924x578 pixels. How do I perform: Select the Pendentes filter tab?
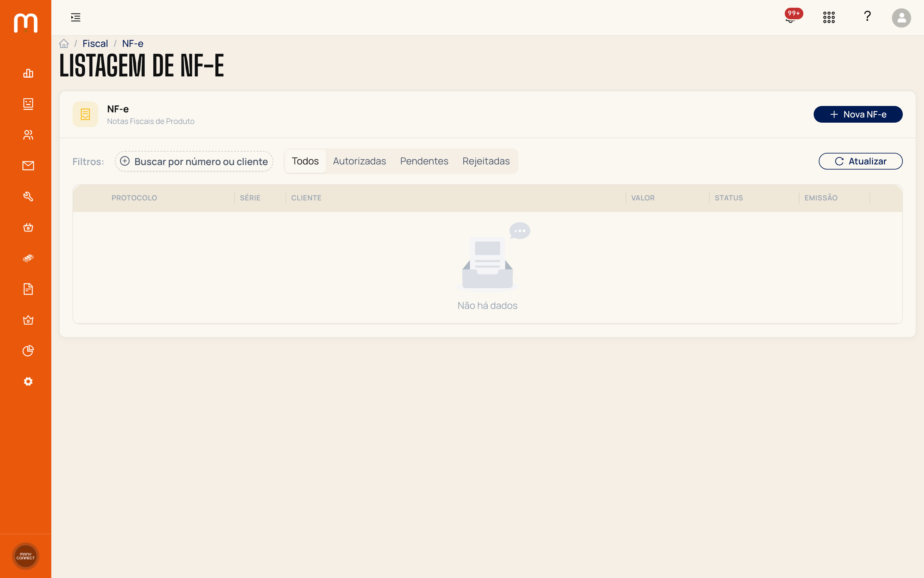[x=424, y=161]
